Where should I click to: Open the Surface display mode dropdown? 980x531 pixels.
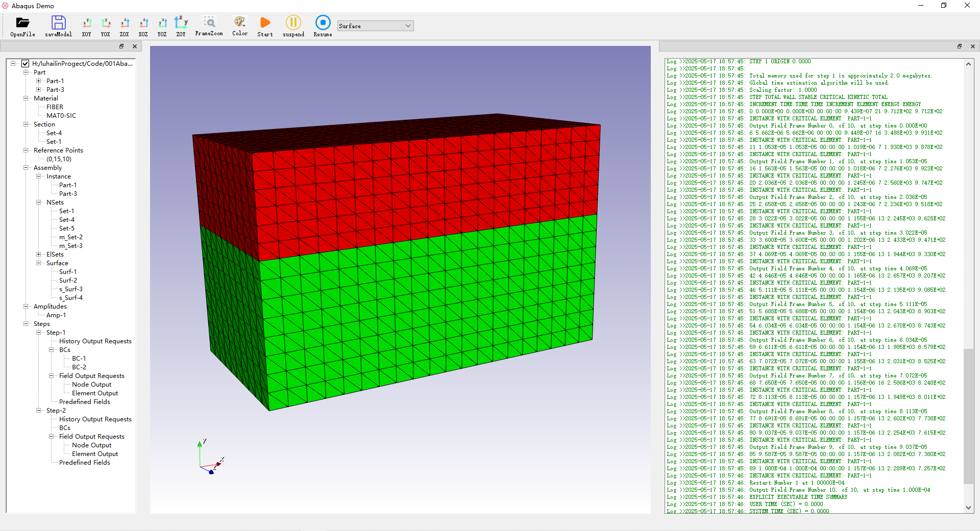click(x=375, y=26)
